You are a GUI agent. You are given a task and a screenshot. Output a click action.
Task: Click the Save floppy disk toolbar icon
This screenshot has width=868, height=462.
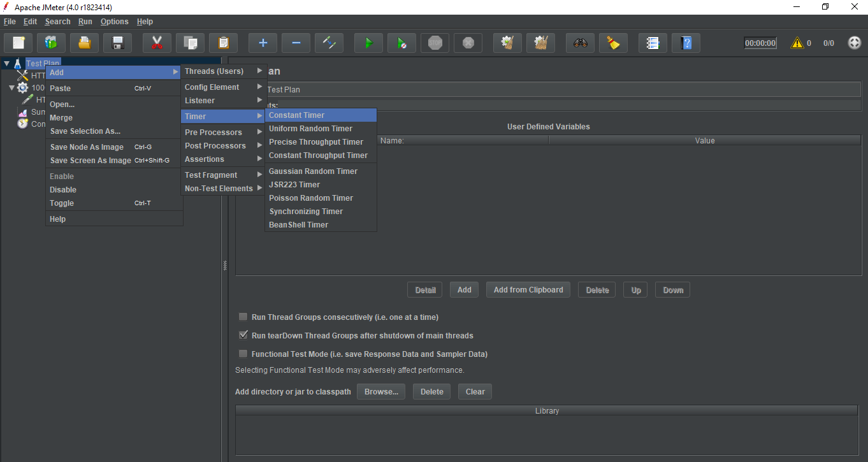(x=117, y=43)
